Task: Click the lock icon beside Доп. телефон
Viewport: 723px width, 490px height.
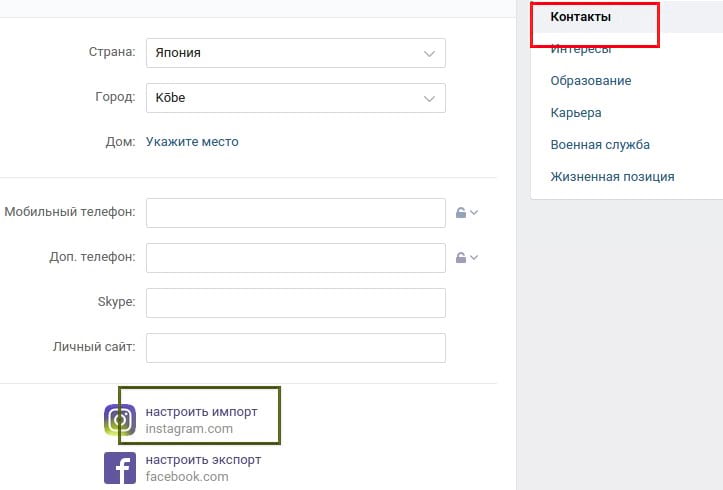Action: pyautogui.click(x=461, y=257)
